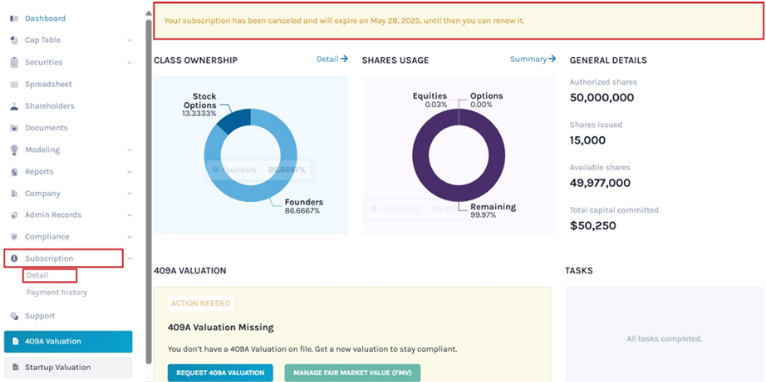766x382 pixels.
Task: Select the Documents folder icon
Action: click(x=14, y=128)
